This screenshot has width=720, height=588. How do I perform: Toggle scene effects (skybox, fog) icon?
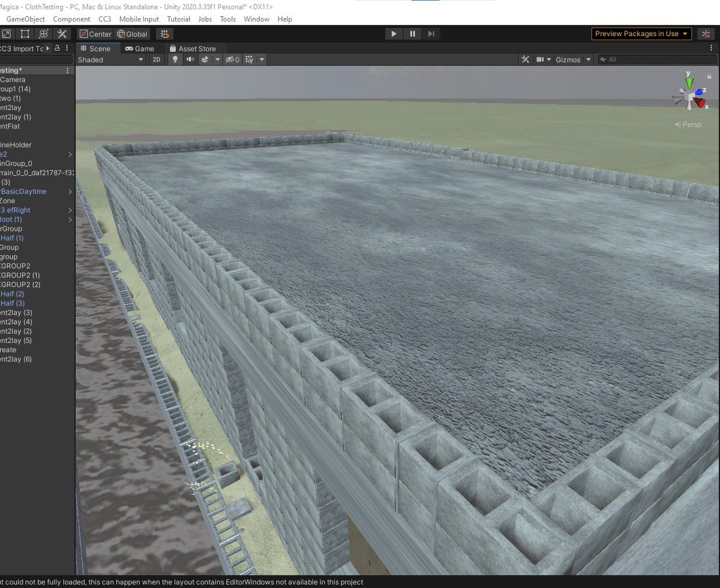[x=205, y=59]
